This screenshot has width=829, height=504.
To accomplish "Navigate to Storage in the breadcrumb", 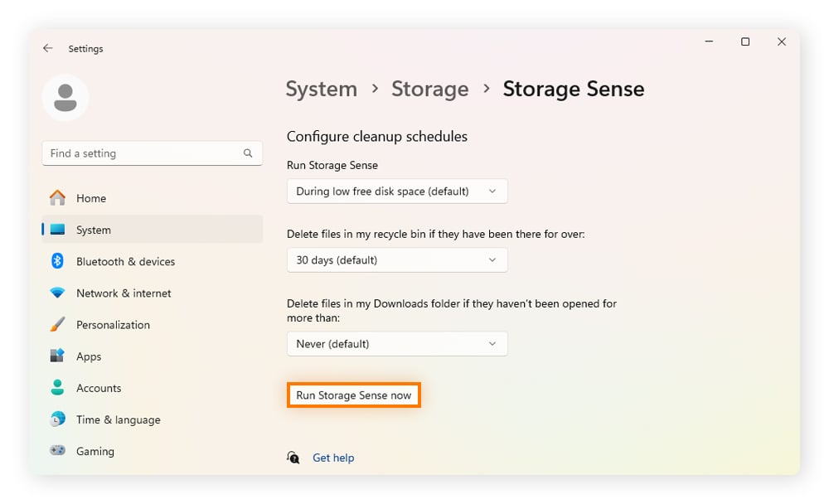I will coord(429,90).
